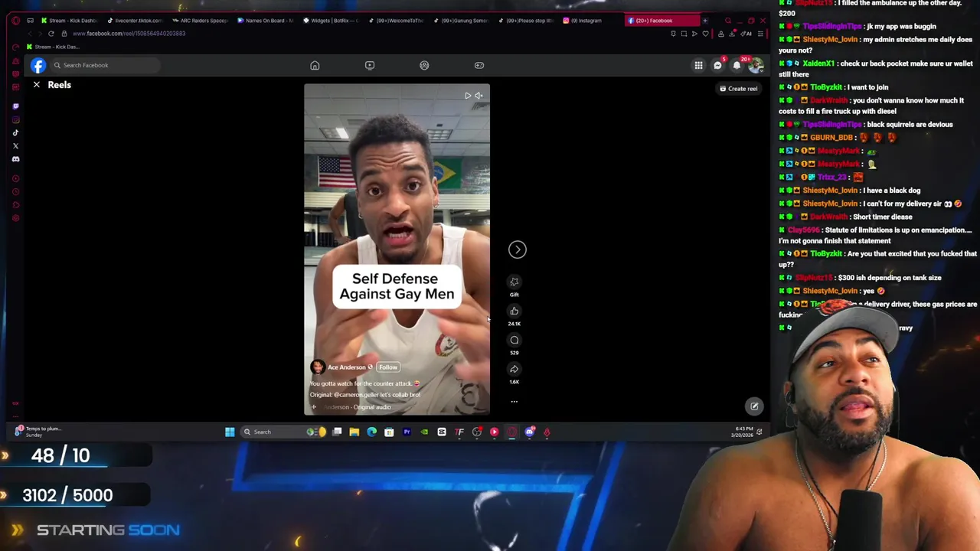The width and height of the screenshot is (980, 551).
Task: Open the reel comments icon
Action: pos(514,340)
